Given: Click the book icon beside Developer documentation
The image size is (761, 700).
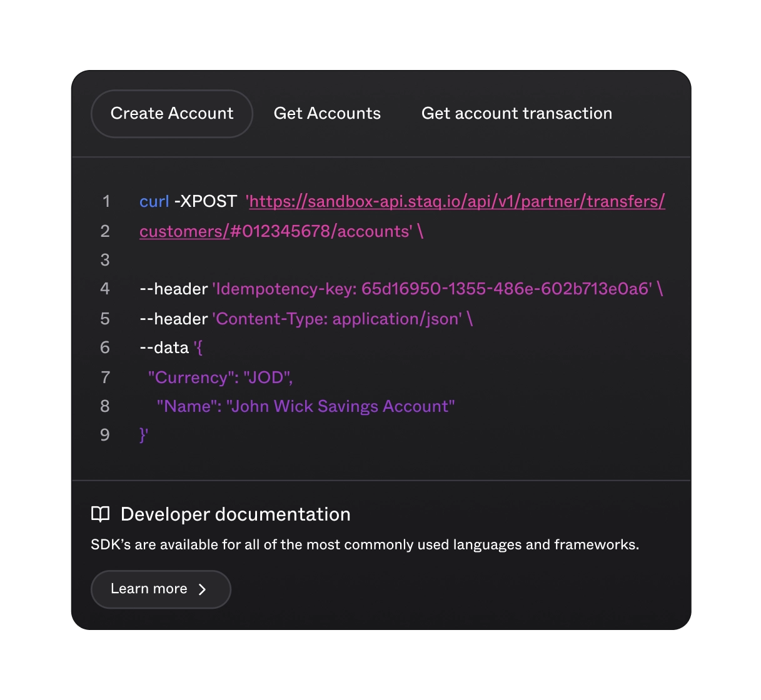Looking at the screenshot, I should (x=99, y=514).
